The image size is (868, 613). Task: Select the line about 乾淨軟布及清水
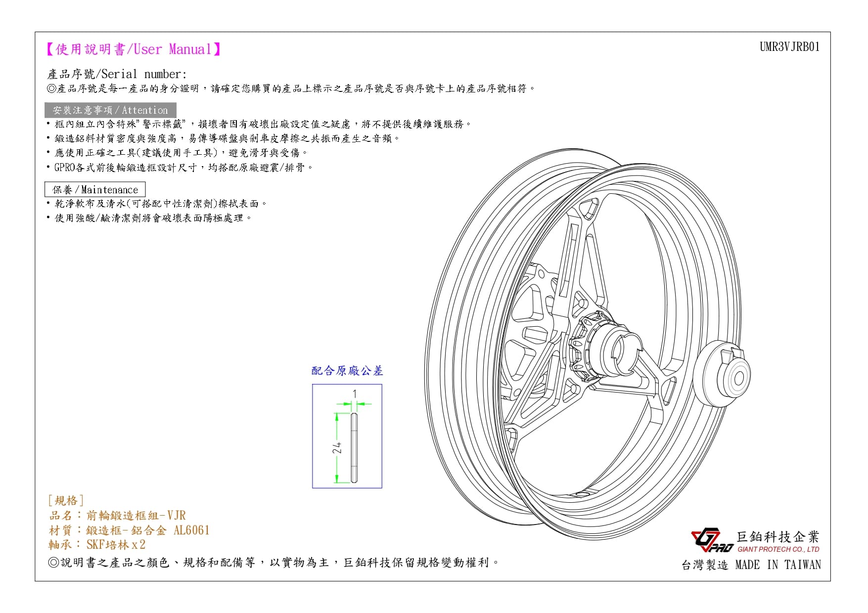coord(157,204)
